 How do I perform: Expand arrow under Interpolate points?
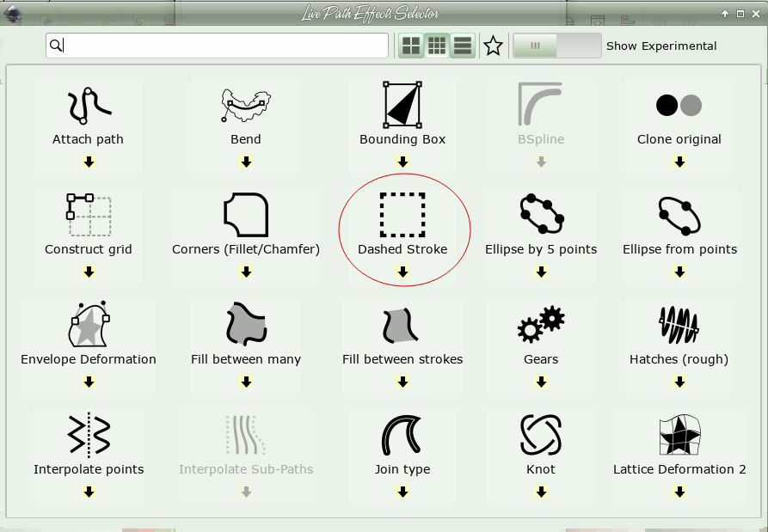click(x=89, y=492)
